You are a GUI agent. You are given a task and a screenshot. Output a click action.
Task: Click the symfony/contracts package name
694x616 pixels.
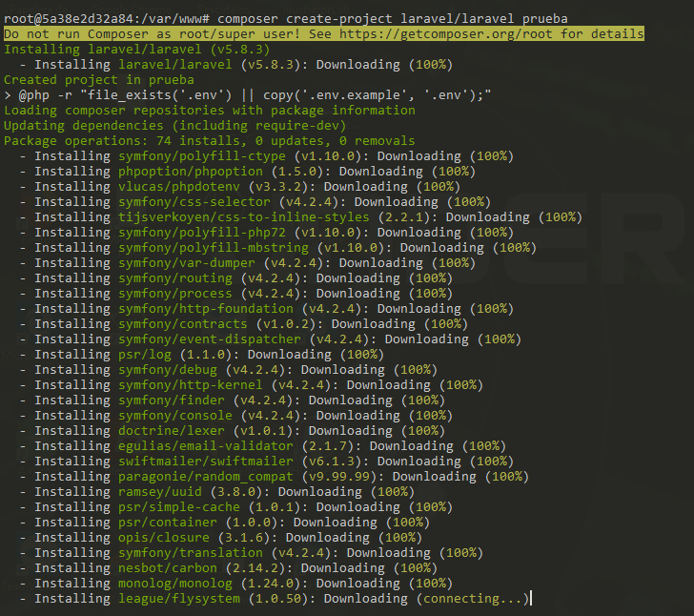tap(182, 324)
